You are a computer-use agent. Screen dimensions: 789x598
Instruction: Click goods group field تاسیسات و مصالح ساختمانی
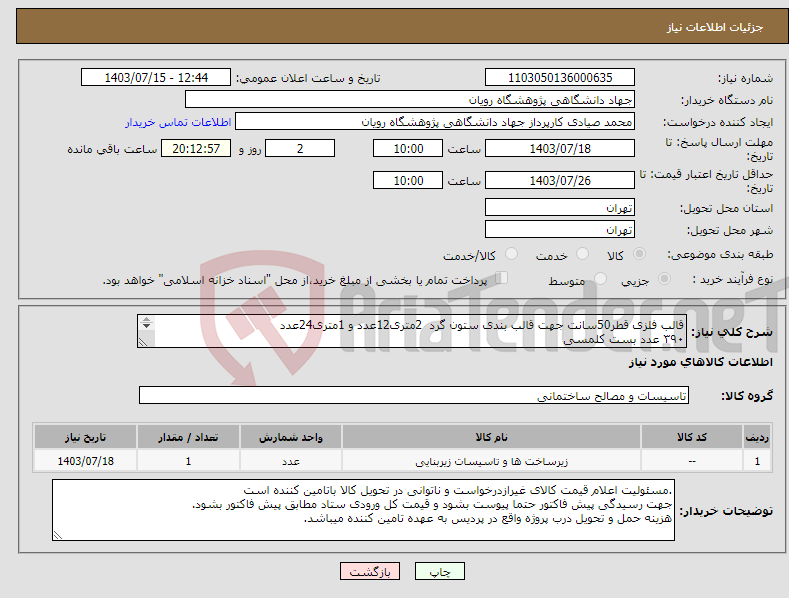pos(414,396)
